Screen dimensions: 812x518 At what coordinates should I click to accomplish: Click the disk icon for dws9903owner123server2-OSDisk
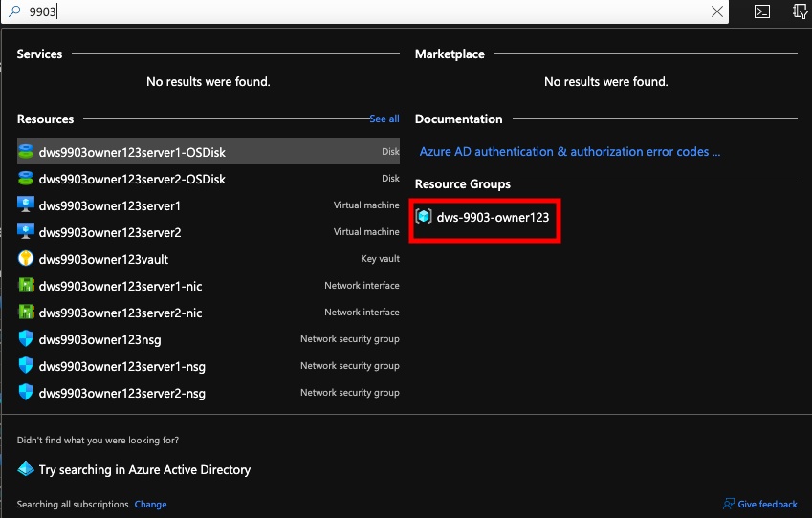tap(26, 178)
